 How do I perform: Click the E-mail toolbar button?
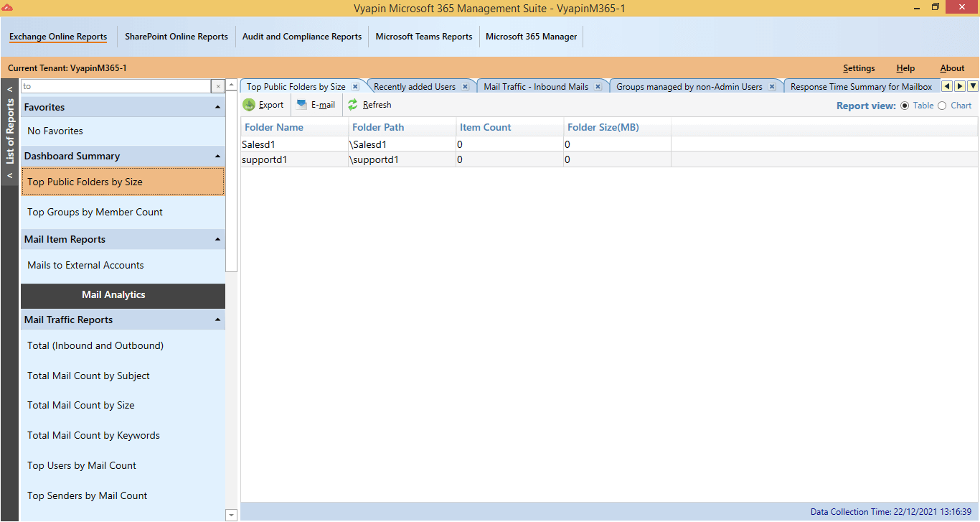point(316,105)
